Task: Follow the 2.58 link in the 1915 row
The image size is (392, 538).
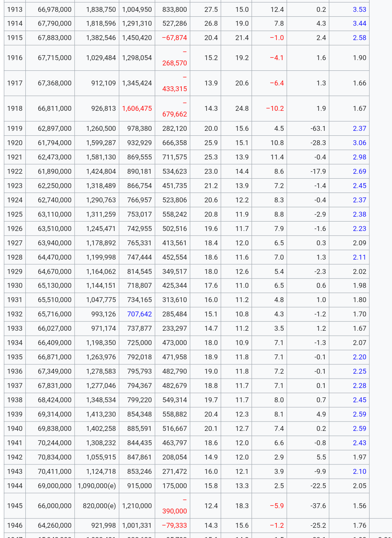Action: [359, 38]
